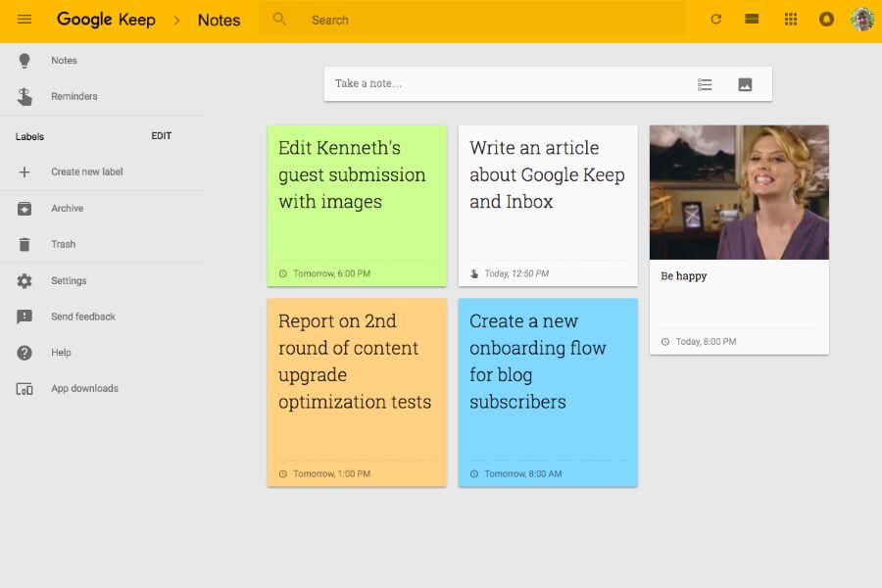Open Trash from the sidebar
Viewport: 882px width, 588px height.
click(x=63, y=244)
